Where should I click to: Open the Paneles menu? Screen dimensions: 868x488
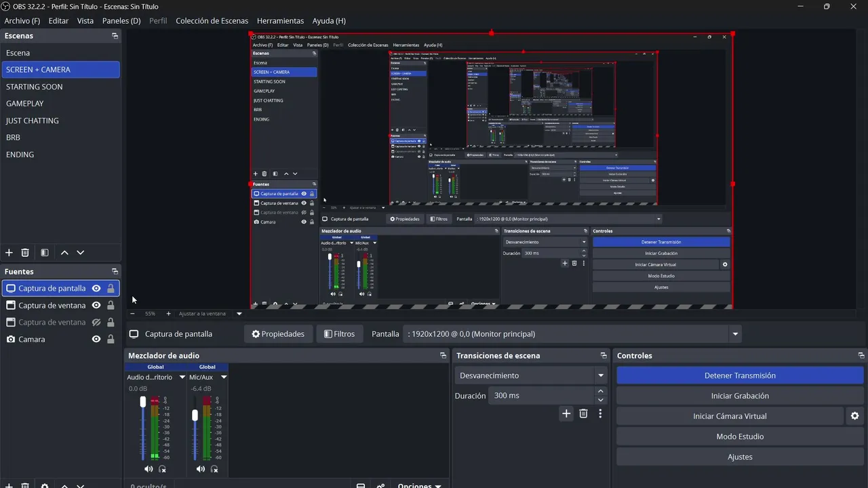point(121,21)
